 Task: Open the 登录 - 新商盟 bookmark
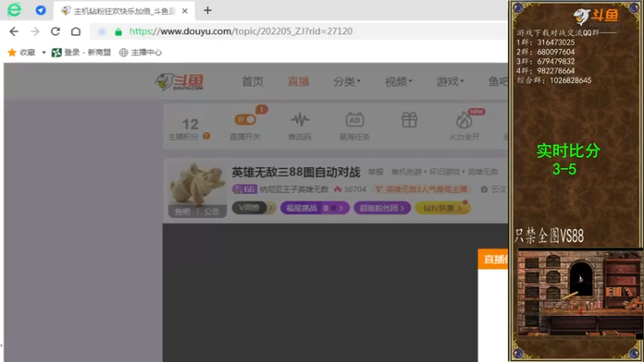tap(81, 52)
